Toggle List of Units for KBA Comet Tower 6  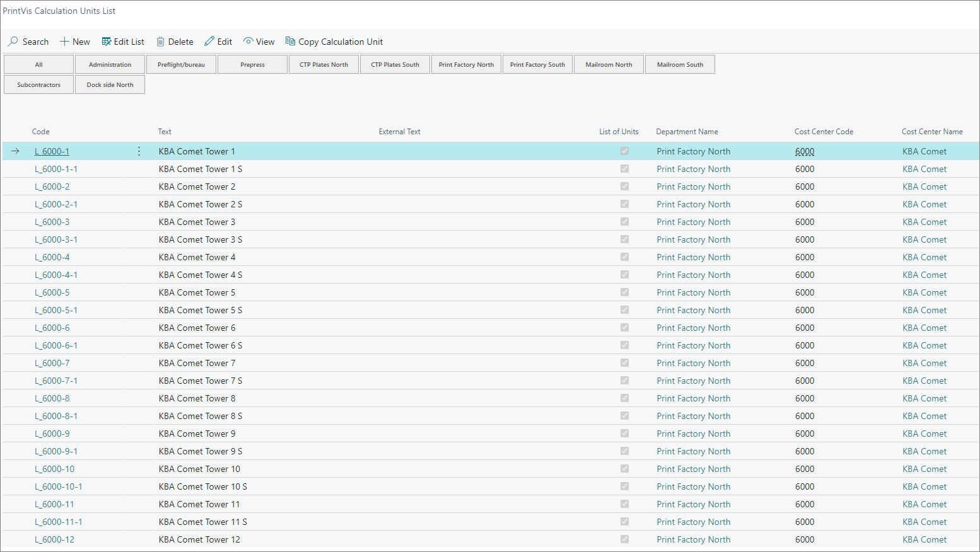tap(624, 328)
